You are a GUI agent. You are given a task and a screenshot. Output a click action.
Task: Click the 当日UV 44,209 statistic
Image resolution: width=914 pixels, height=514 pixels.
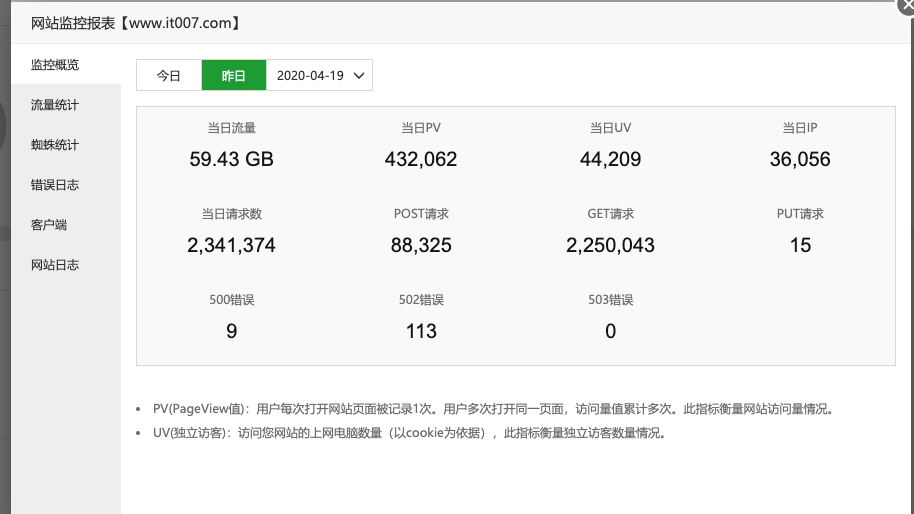[610, 159]
